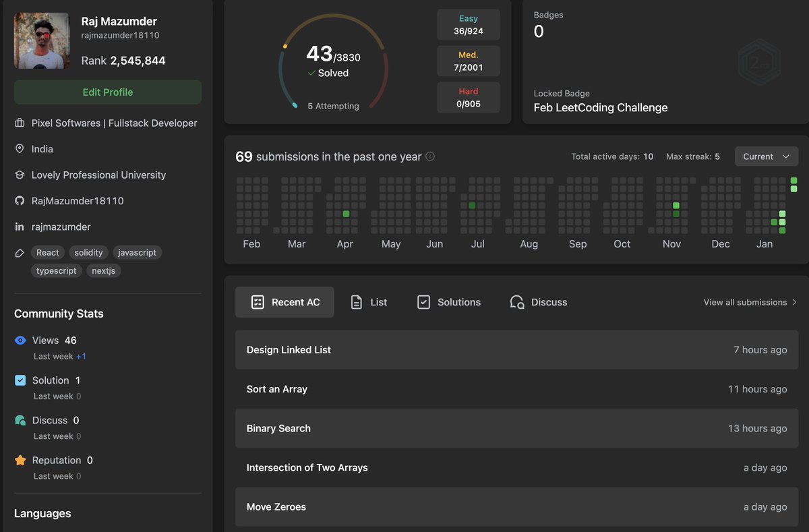Open the Current year dropdown
The height and width of the screenshot is (532, 809).
[767, 156]
